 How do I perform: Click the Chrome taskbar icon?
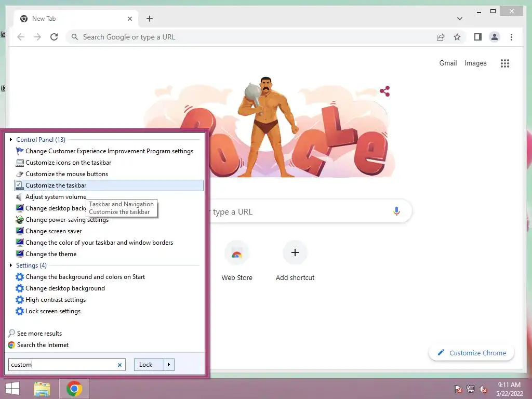coord(74,389)
